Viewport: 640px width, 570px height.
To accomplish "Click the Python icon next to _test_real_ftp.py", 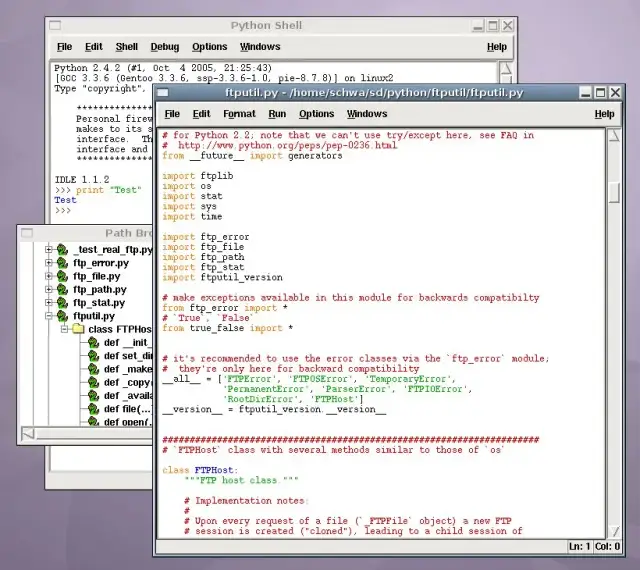I will [x=62, y=250].
